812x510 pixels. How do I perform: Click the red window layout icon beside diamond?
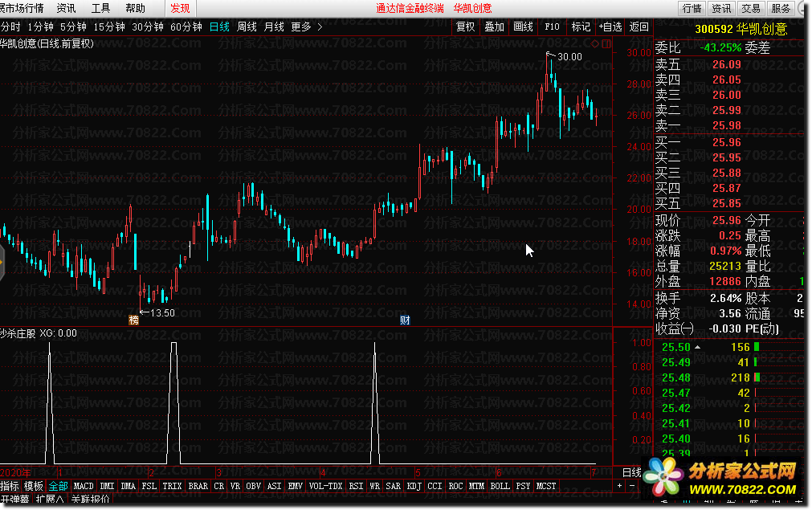tap(606, 44)
